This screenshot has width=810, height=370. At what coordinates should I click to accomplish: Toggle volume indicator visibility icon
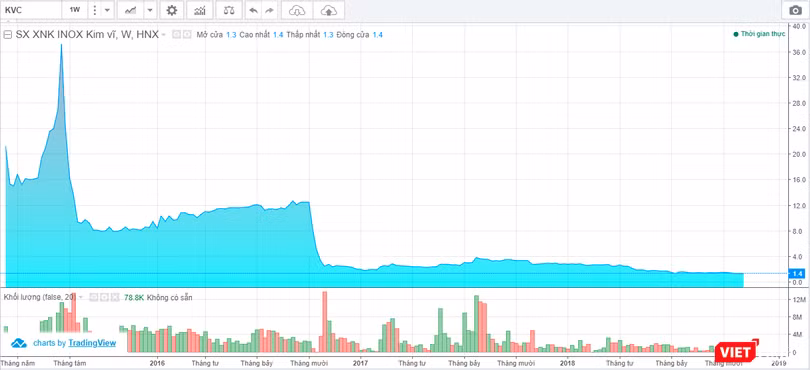coord(94,298)
